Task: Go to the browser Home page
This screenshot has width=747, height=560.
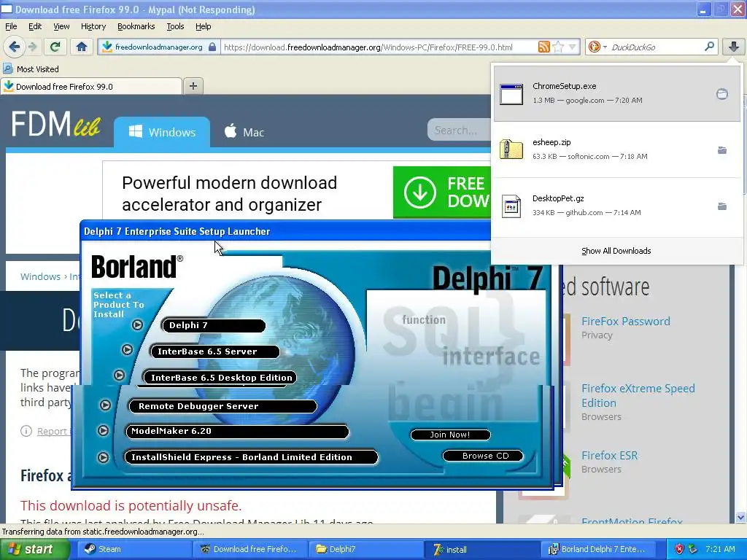Action: pos(82,47)
